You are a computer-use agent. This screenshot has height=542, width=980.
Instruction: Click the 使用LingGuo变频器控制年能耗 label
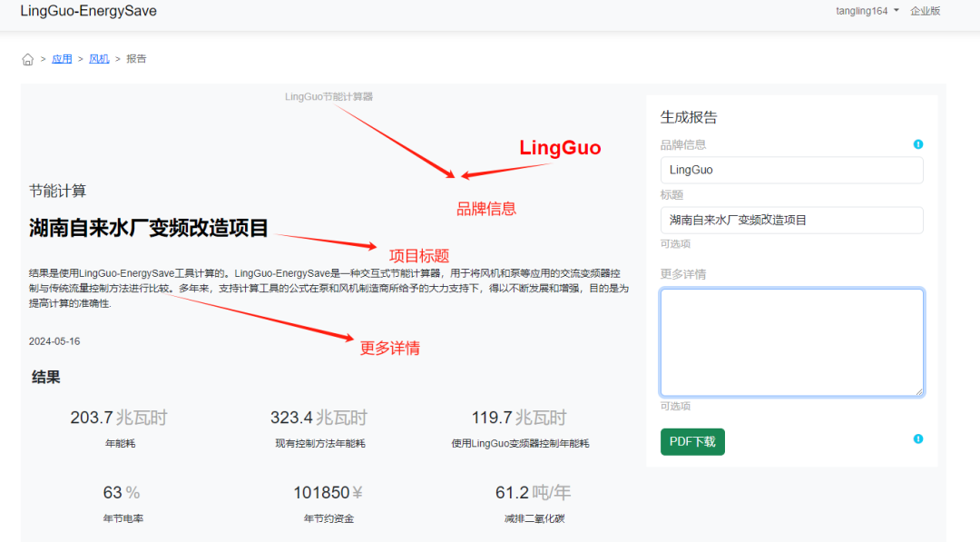pyautogui.click(x=520, y=443)
